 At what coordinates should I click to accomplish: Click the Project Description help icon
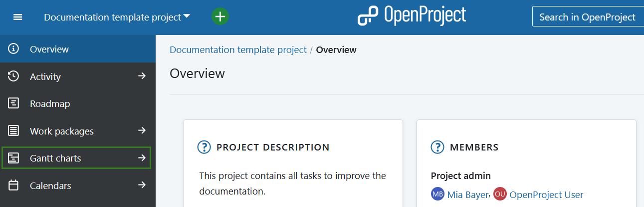204,147
